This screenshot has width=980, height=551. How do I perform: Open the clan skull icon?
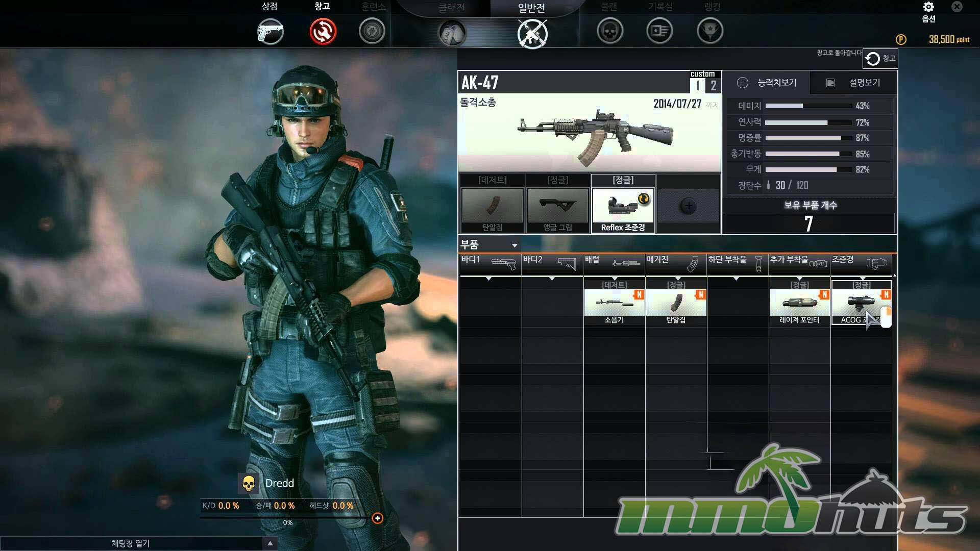click(610, 32)
